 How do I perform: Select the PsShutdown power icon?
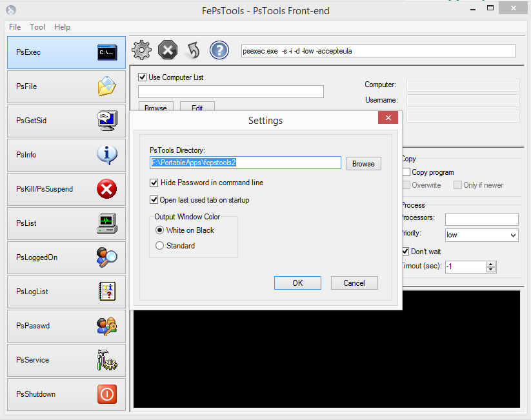coord(107,394)
